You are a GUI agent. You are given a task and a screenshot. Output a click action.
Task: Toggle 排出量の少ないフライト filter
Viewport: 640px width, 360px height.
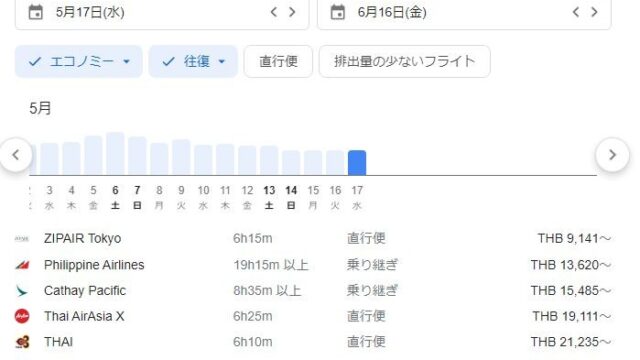click(404, 62)
